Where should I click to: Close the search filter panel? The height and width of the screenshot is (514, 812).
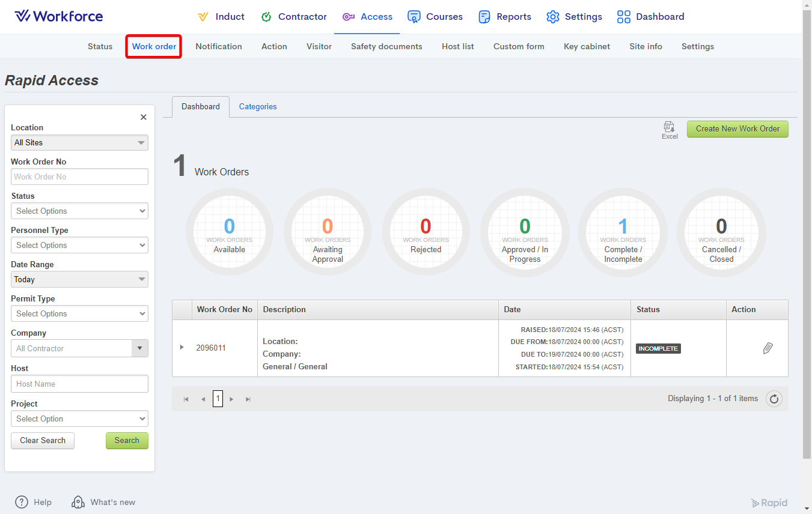tap(144, 117)
